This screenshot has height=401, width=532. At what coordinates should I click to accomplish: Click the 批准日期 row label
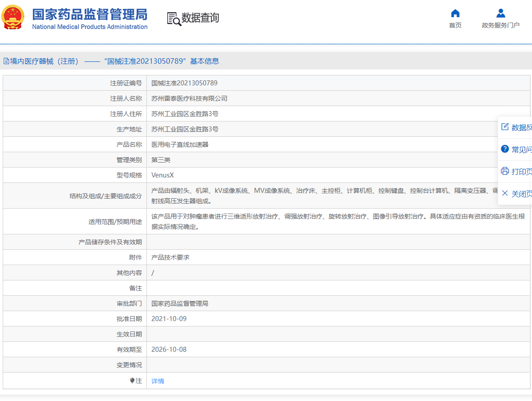129,319
